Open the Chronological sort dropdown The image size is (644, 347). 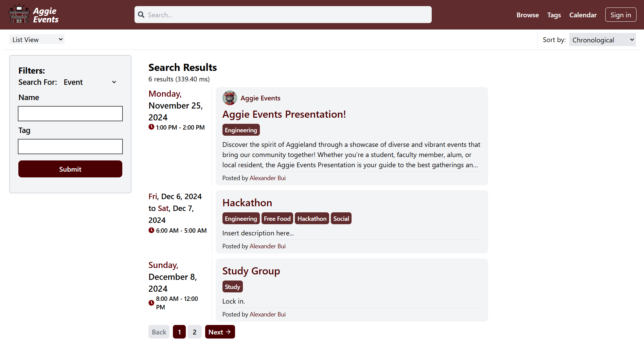[x=602, y=40]
